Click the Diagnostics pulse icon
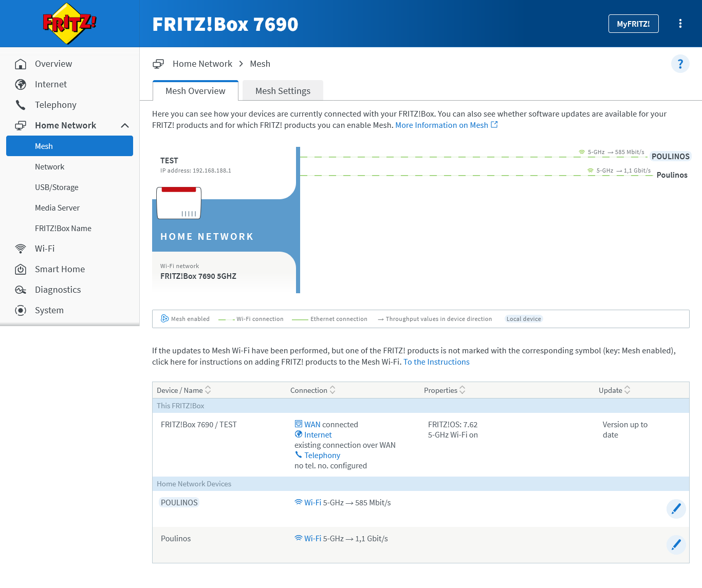Image resolution: width=702 pixels, height=588 pixels. (x=21, y=290)
